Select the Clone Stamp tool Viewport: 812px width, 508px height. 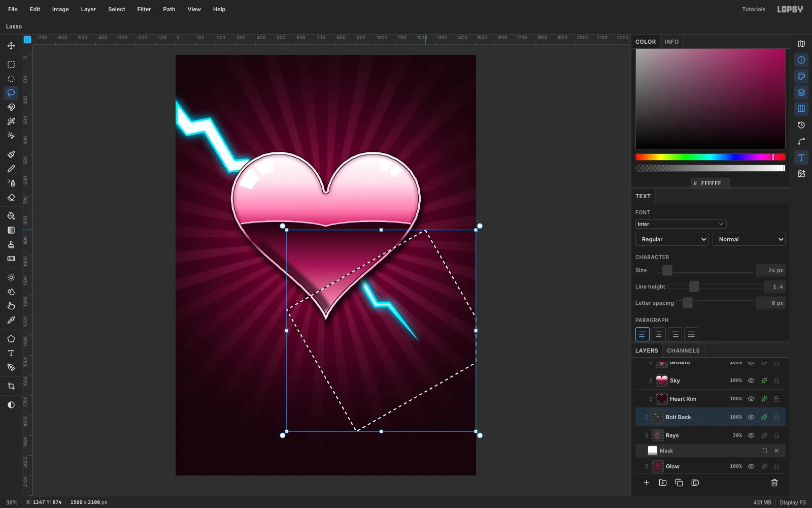(x=11, y=244)
